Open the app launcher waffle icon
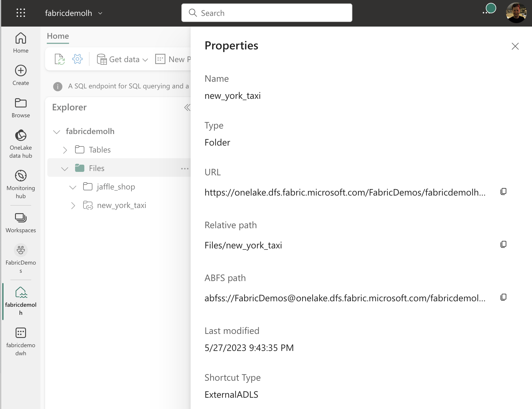 21,13
